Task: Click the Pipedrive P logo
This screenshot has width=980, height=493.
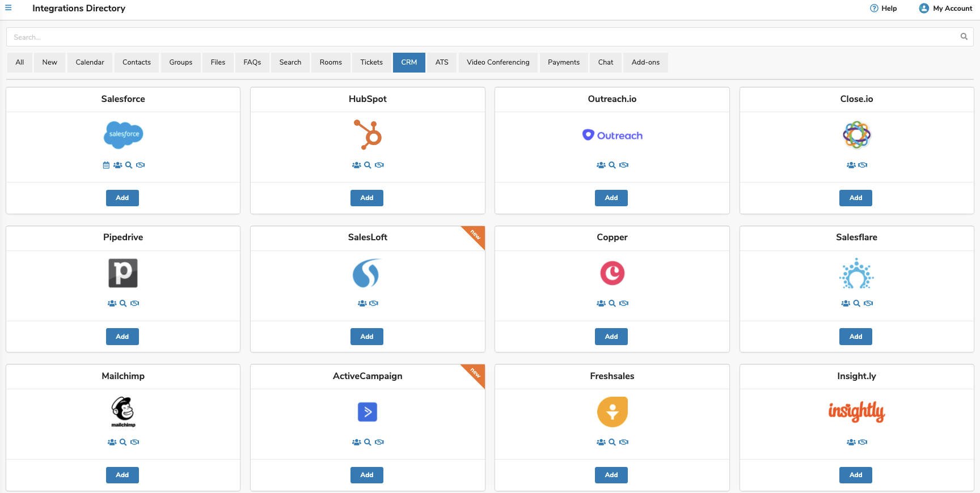Action: (x=123, y=273)
